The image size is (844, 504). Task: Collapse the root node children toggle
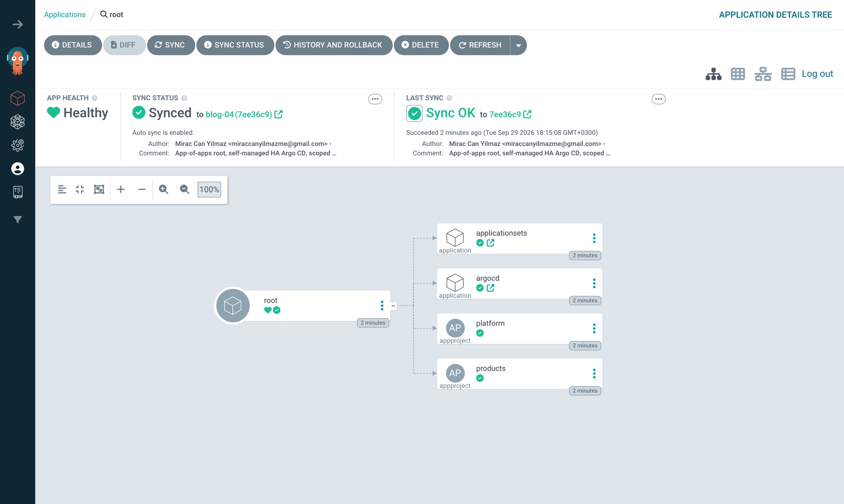pos(393,306)
